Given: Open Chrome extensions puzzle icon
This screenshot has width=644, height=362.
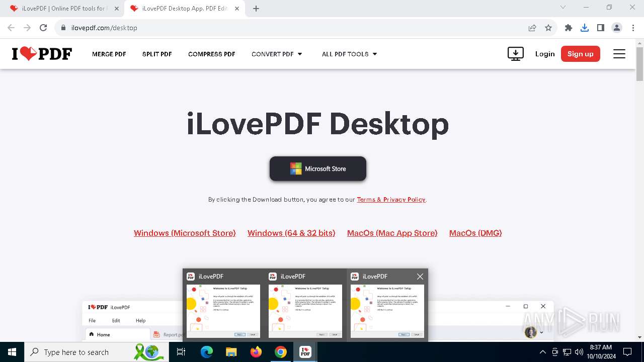Looking at the screenshot, I should tap(569, 28).
